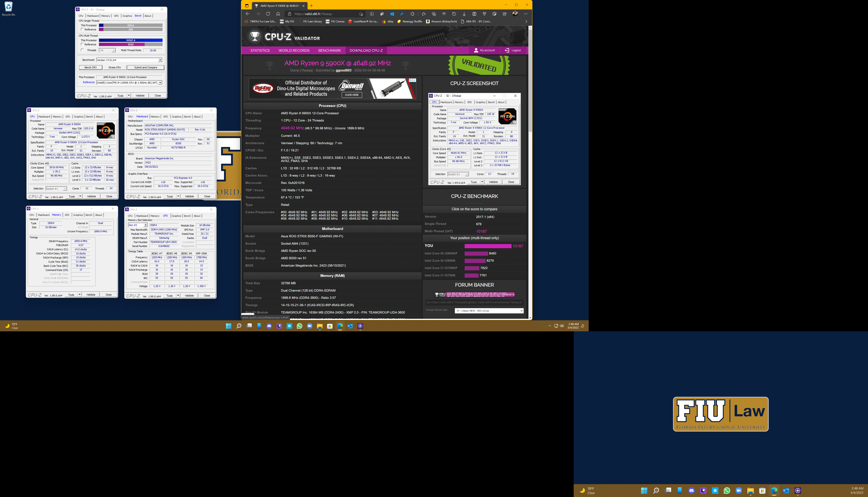Screen dimensions: 868x497
Task: Open WORLD RECORDS menu item
Action: coord(294,50)
